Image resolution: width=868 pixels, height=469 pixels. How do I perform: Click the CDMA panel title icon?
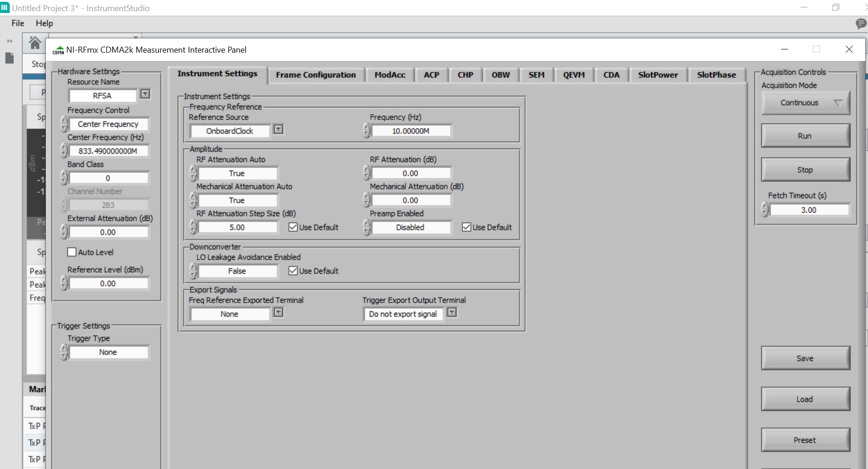coord(58,50)
